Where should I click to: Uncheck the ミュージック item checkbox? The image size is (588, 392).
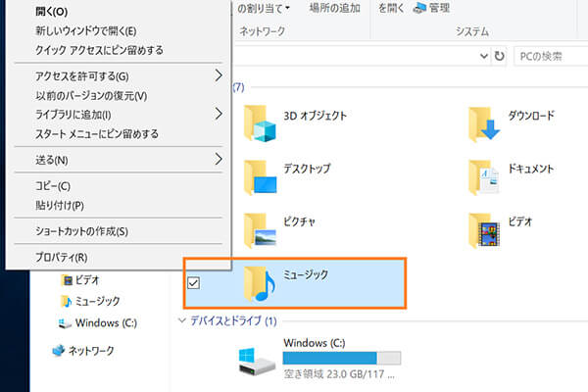[193, 283]
